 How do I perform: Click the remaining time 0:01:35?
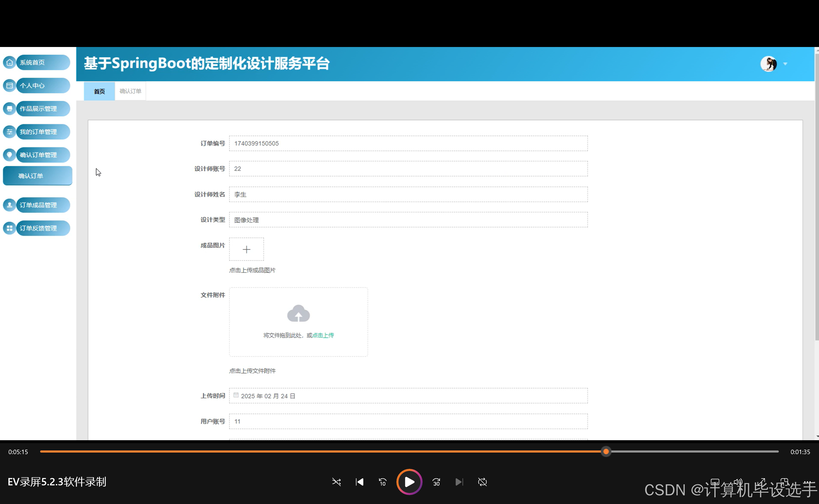click(x=800, y=452)
